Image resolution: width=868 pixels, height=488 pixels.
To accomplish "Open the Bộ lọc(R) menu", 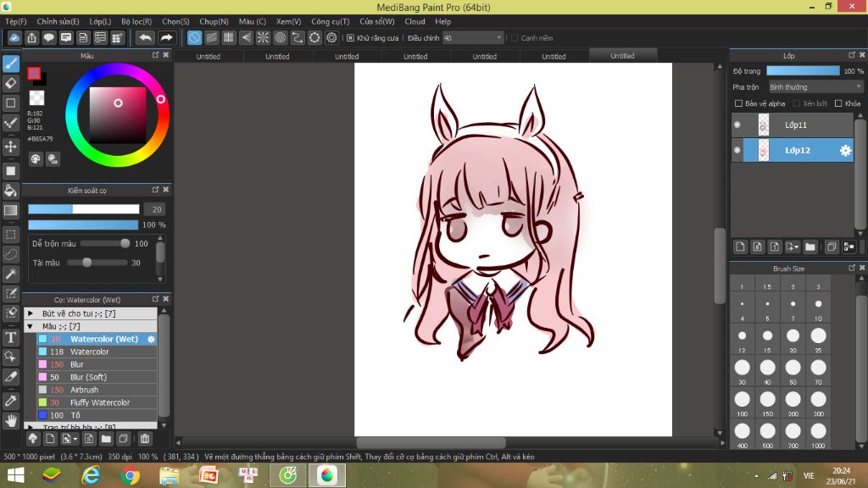I will click(136, 21).
